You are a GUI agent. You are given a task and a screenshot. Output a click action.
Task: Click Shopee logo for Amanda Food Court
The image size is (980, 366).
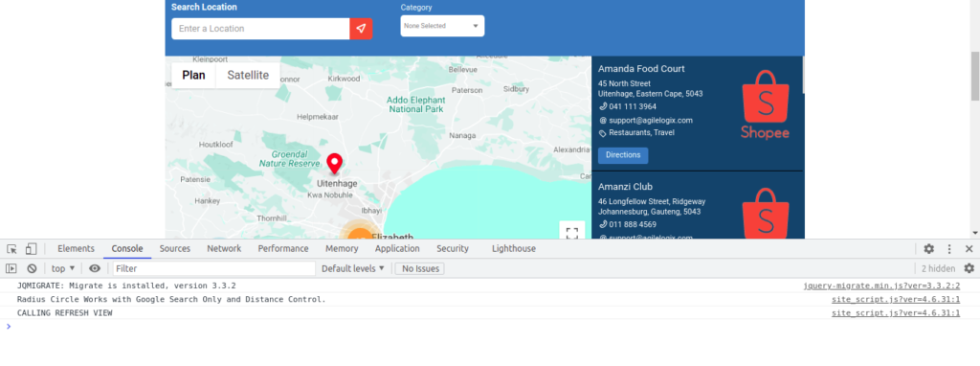tap(765, 103)
